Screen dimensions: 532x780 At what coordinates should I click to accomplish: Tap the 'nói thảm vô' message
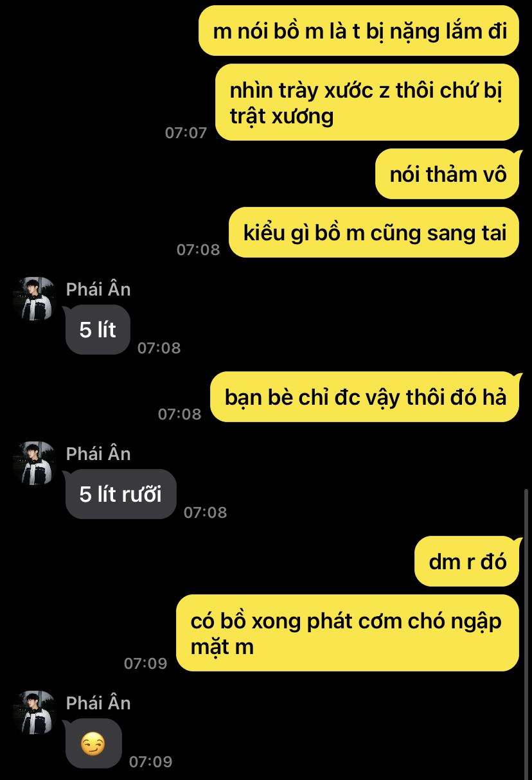447,173
